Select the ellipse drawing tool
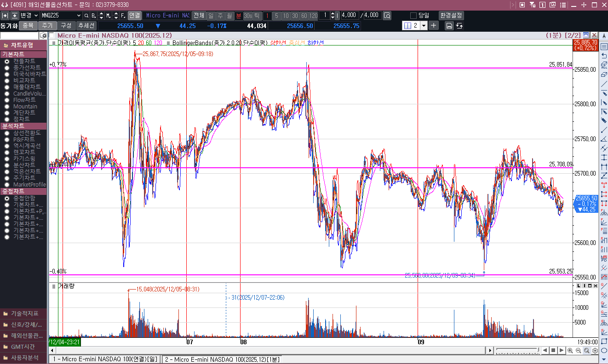The image size is (608, 364). [604, 350]
